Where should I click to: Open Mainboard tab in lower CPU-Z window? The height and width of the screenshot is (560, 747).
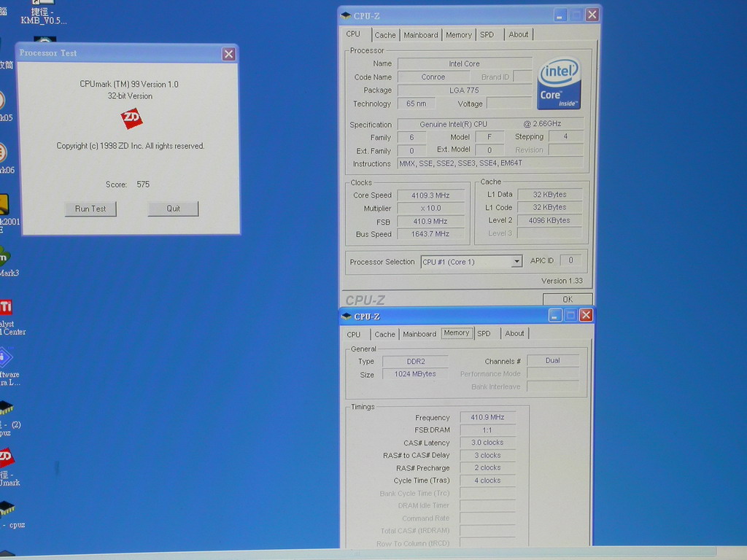[419, 334]
